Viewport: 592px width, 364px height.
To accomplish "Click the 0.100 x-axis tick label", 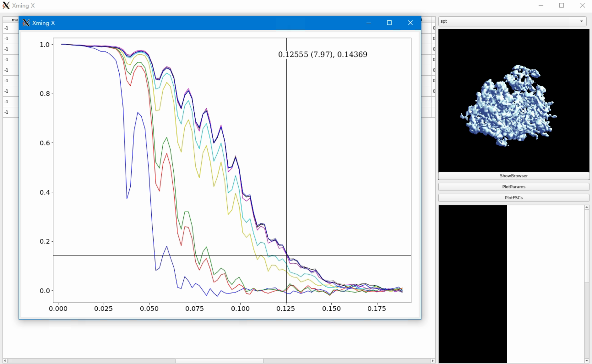I will 240,309.
